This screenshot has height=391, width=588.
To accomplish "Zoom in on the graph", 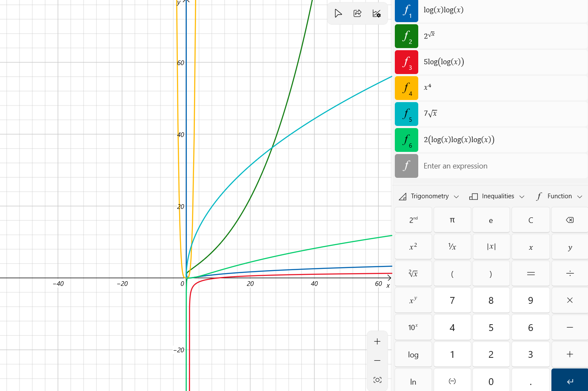I will (377, 342).
